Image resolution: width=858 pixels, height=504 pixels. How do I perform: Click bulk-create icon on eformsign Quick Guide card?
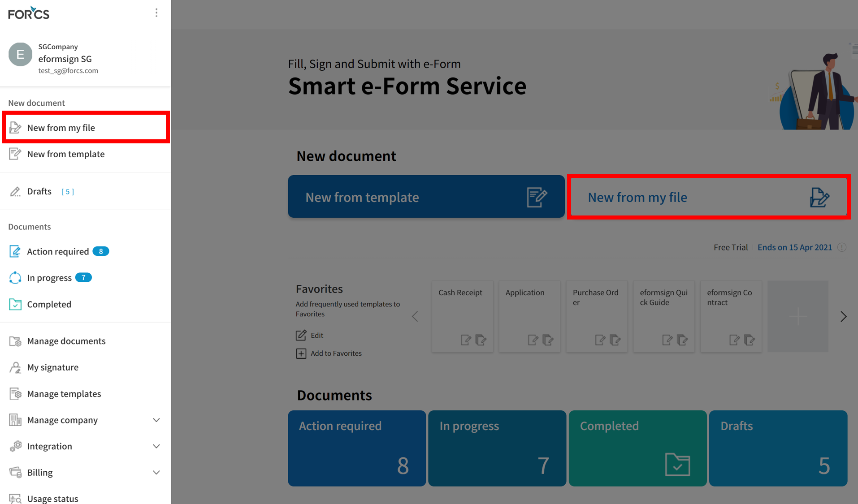click(683, 340)
